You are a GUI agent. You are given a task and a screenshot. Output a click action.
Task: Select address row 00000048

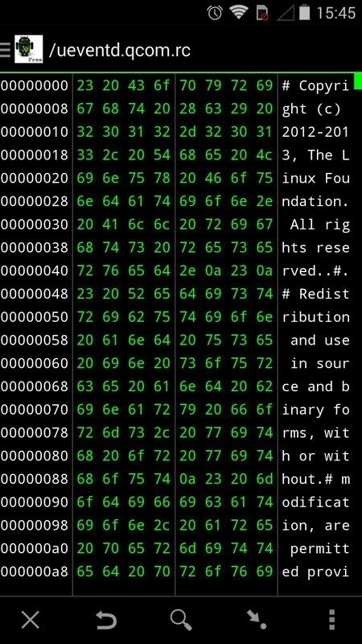[x=35, y=294]
